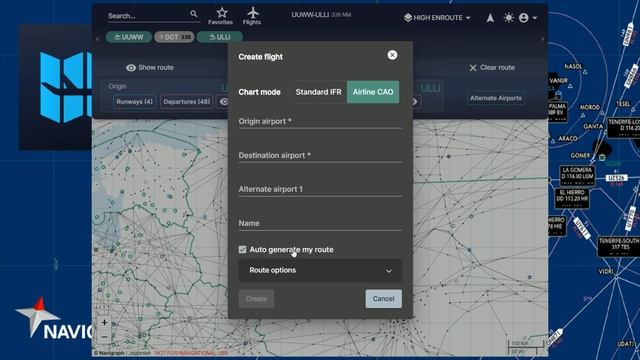Select Standard IFR chart mode
The width and height of the screenshot is (640, 360).
tap(318, 92)
